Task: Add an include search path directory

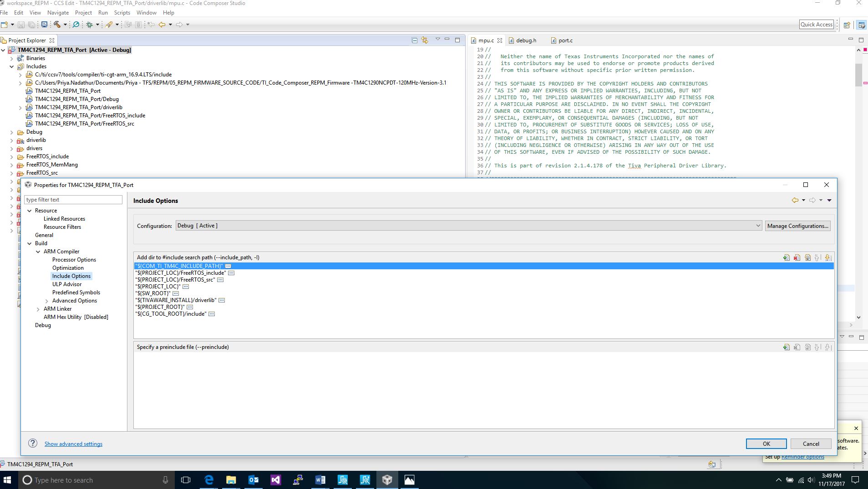Action: [x=786, y=257]
